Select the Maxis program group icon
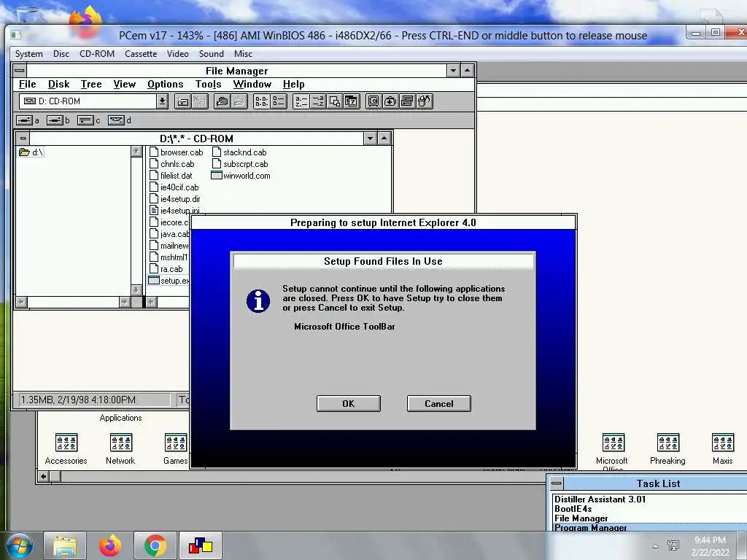This screenshot has width=747, height=560. point(723,443)
